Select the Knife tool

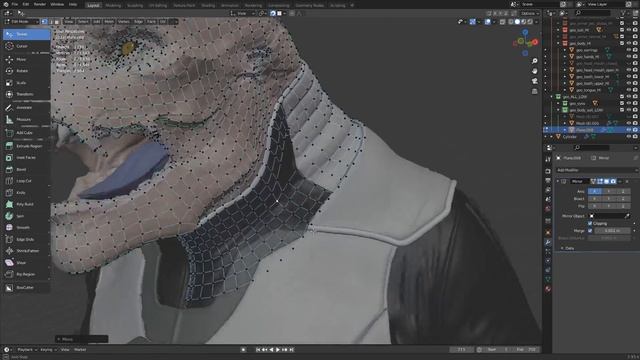(x=26, y=192)
